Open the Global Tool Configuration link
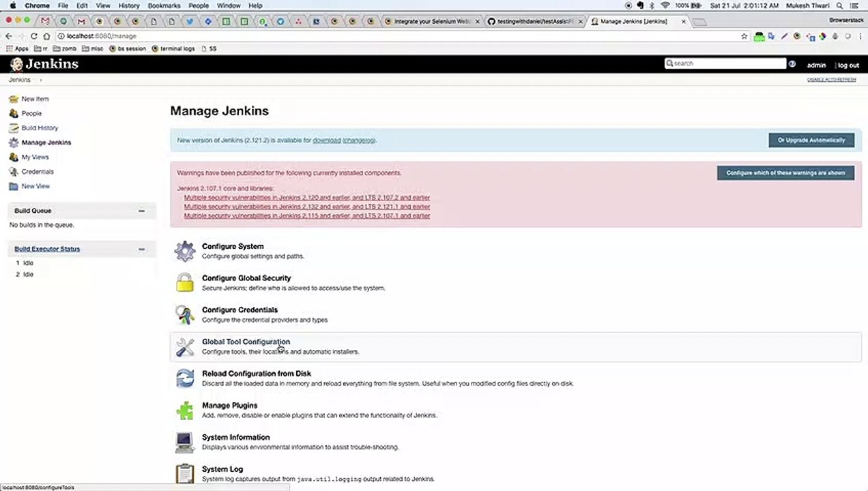Image resolution: width=868 pixels, height=491 pixels. (246, 342)
